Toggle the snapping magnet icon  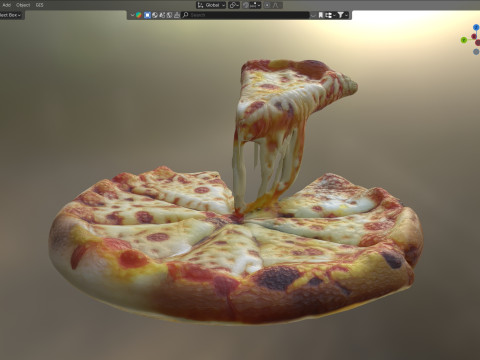246,5
